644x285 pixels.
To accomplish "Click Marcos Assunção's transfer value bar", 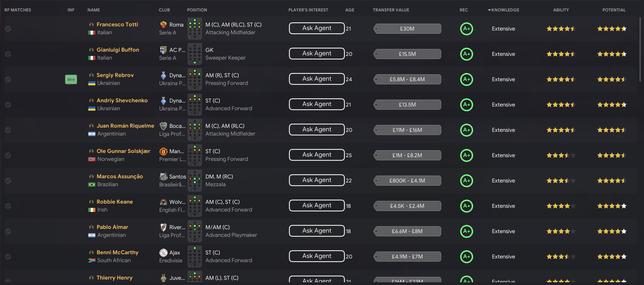I will [407, 180].
